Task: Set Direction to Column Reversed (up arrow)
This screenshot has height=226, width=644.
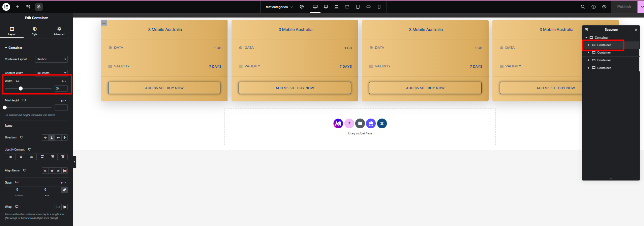Action: (x=65, y=137)
